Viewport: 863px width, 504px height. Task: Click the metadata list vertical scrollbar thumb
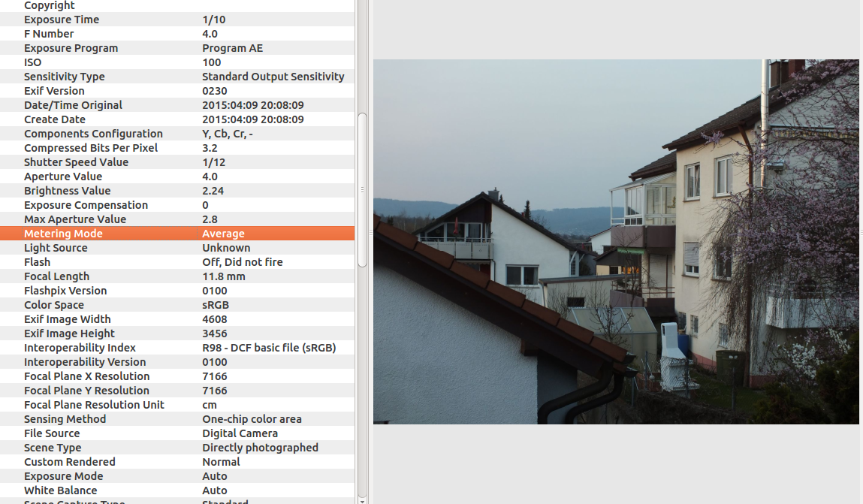click(x=362, y=190)
